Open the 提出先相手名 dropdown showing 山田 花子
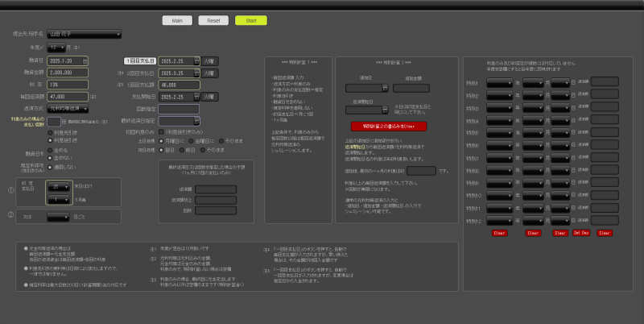644x324 pixels. point(85,34)
